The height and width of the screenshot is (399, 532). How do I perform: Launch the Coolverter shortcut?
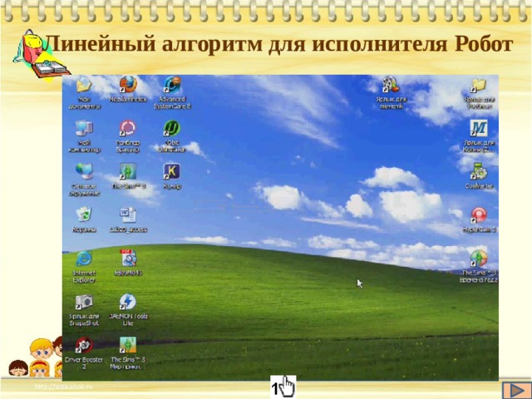click(x=479, y=172)
